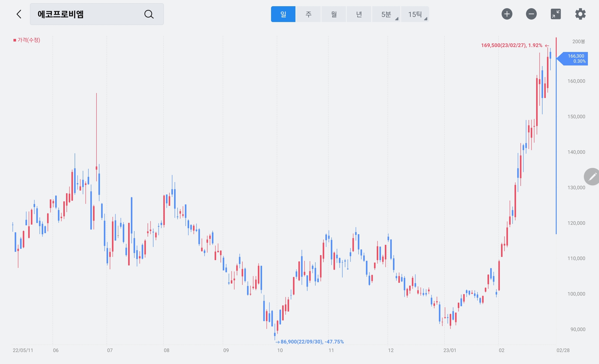The height and width of the screenshot is (364, 599).
Task: Select the 일 daily chart tab
Action: coord(283,14)
